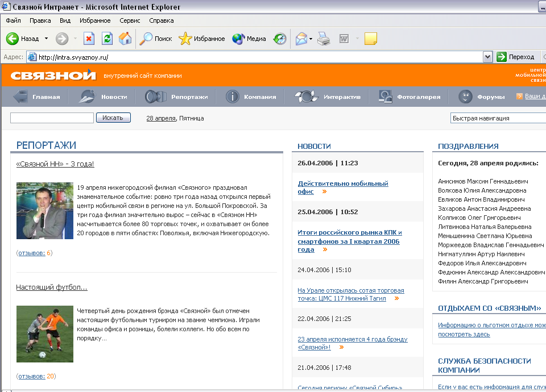Open отзывов link under football article
Image resolution: width=546 pixels, height=392 pixels.
(32, 376)
